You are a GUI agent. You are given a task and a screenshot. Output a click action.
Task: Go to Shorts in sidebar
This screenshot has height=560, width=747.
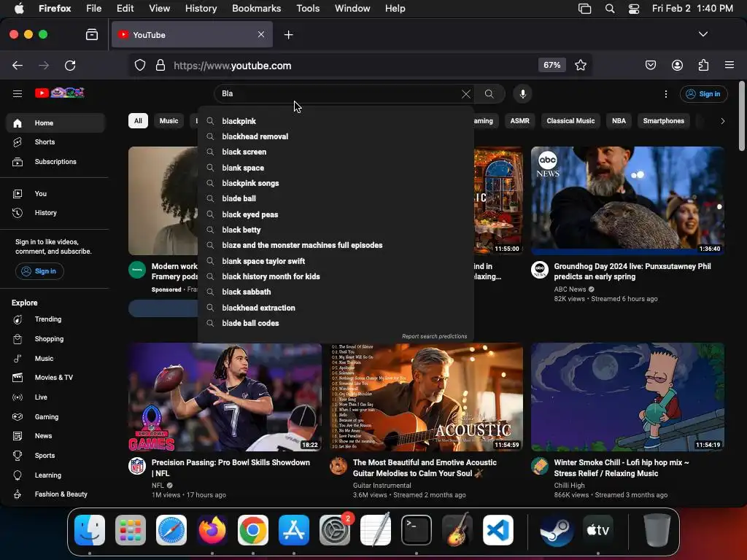click(x=55, y=142)
